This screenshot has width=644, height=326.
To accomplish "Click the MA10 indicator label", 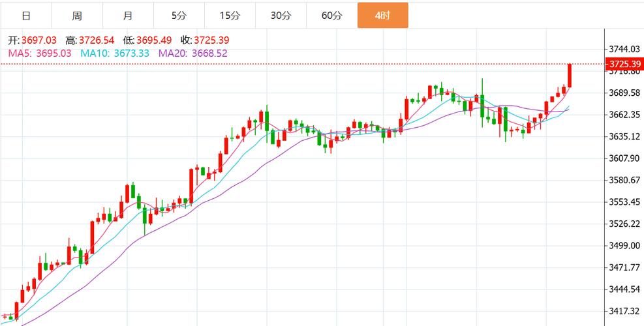I will point(114,53).
